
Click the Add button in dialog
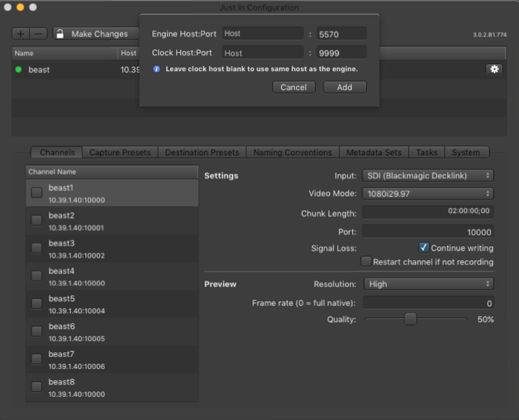click(345, 87)
